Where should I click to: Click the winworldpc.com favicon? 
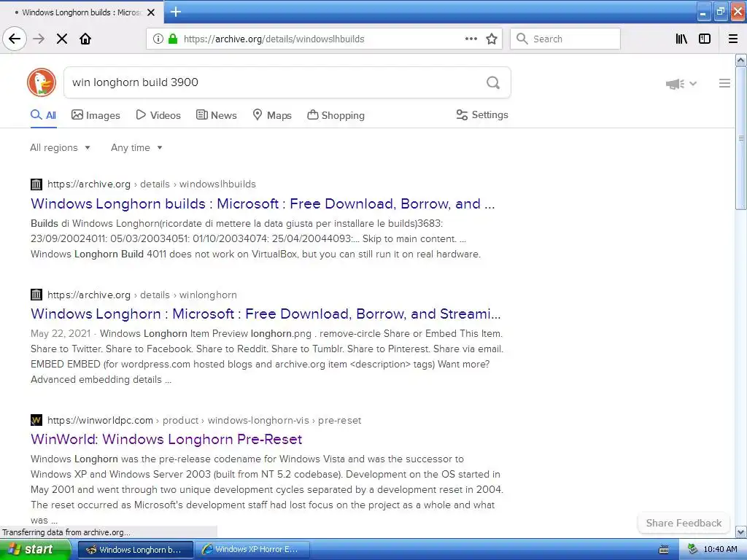[x=36, y=420]
